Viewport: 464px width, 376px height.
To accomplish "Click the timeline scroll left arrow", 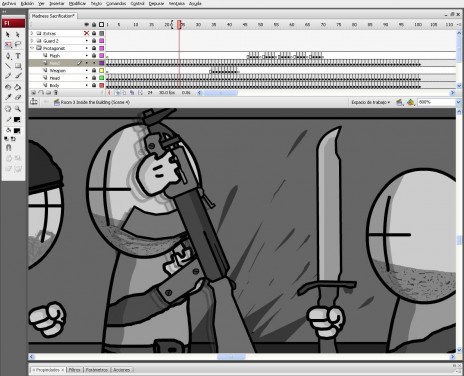I will click(x=200, y=93).
